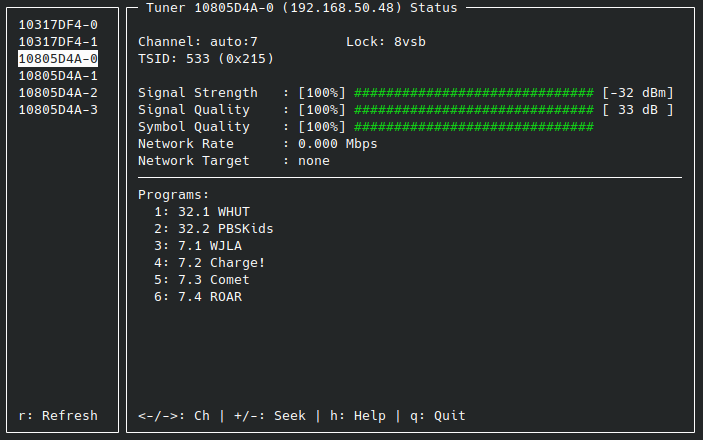Viewport: 703px width, 440px height.
Task: Select program 5: 7.3 Comet
Action: tap(202, 279)
